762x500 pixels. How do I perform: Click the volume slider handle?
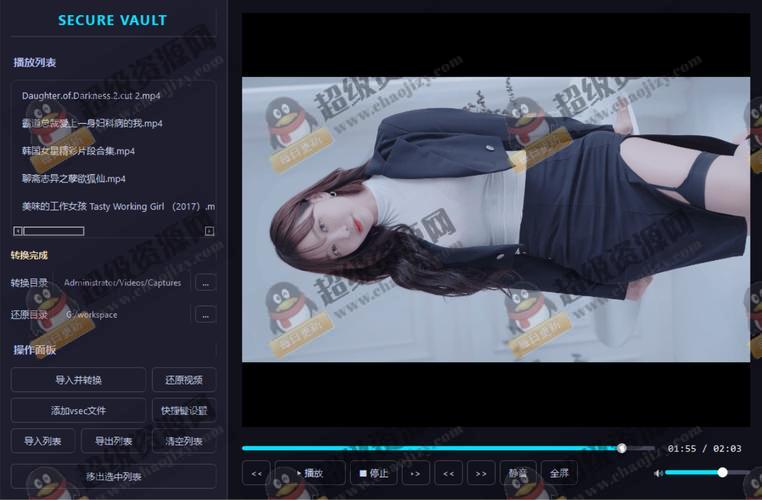click(723, 472)
